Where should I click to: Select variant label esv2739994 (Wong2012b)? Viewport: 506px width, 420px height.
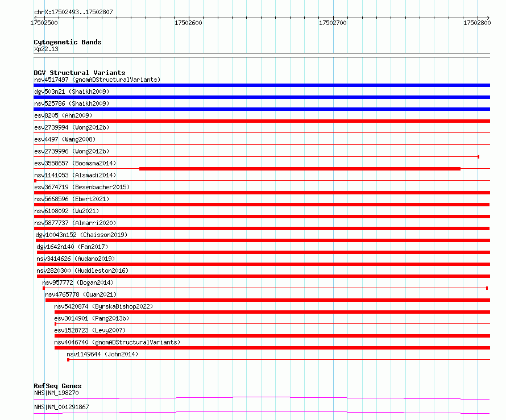(x=72, y=127)
